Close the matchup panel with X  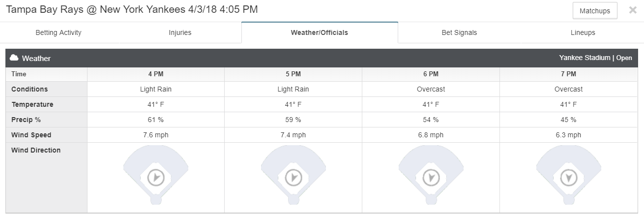pyautogui.click(x=633, y=10)
